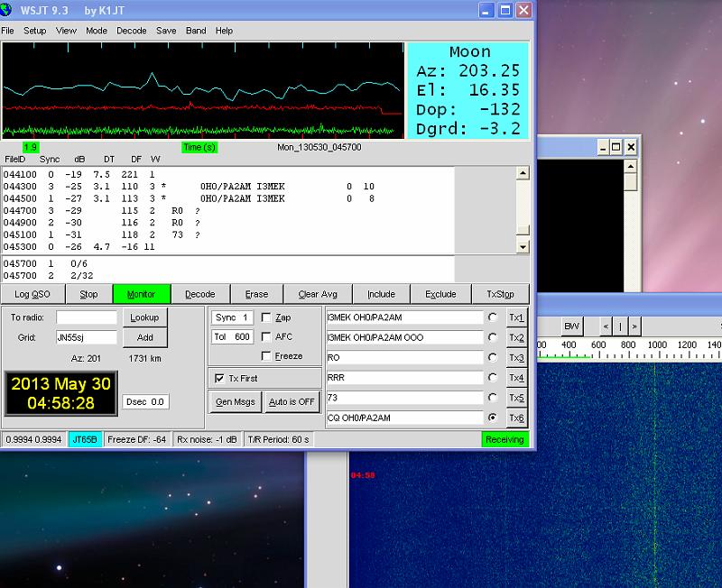
Task: Click the RO message text field
Action: 405,357
